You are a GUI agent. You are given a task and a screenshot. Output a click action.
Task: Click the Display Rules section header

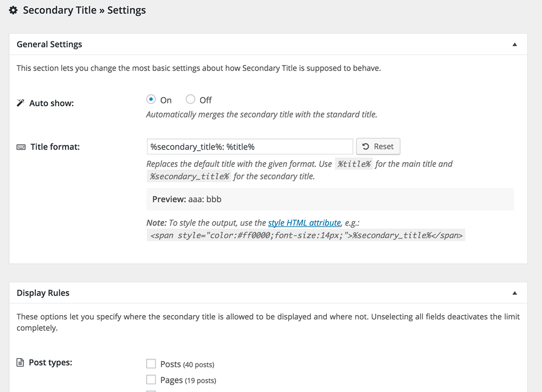pos(43,293)
